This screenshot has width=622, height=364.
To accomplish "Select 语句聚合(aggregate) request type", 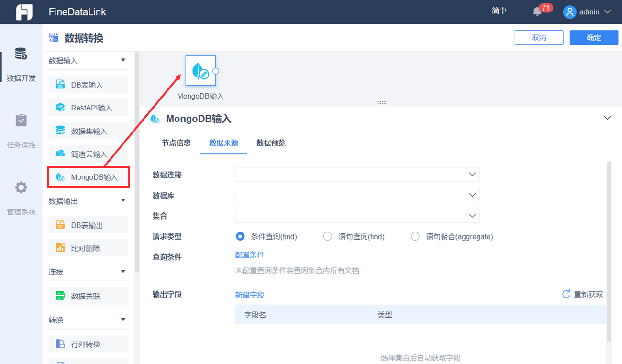I will point(415,236).
